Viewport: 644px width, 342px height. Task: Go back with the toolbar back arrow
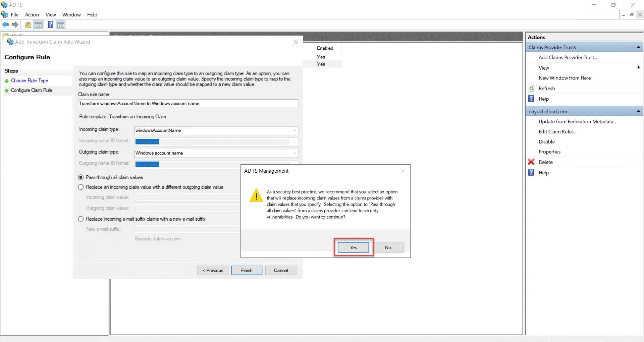coord(5,24)
